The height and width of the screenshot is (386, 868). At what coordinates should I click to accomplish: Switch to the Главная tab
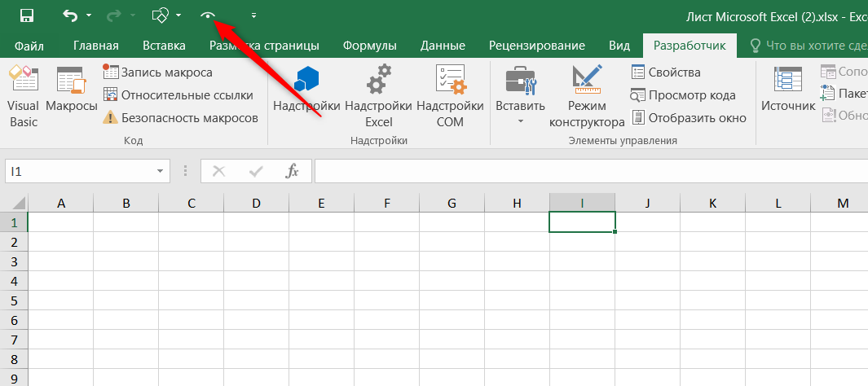(x=96, y=46)
